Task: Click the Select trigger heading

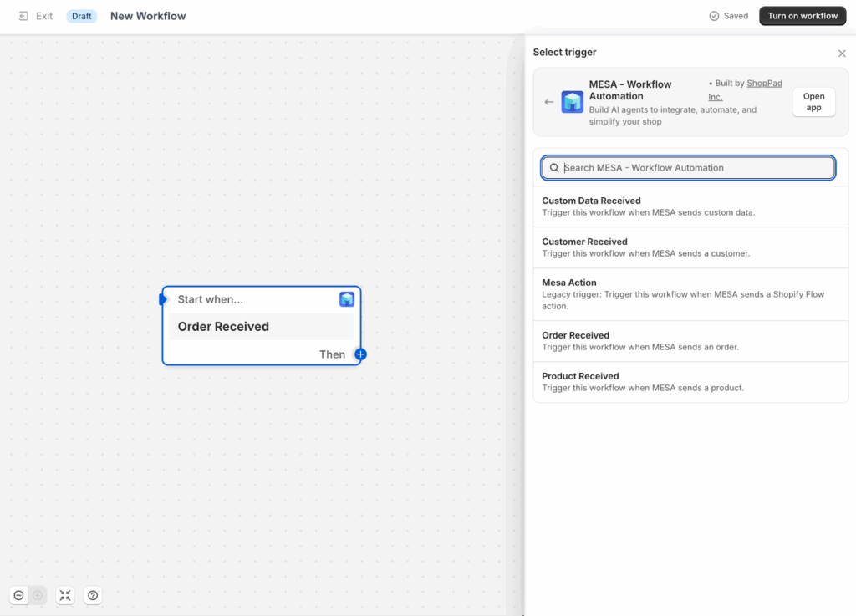Action: pyautogui.click(x=564, y=53)
